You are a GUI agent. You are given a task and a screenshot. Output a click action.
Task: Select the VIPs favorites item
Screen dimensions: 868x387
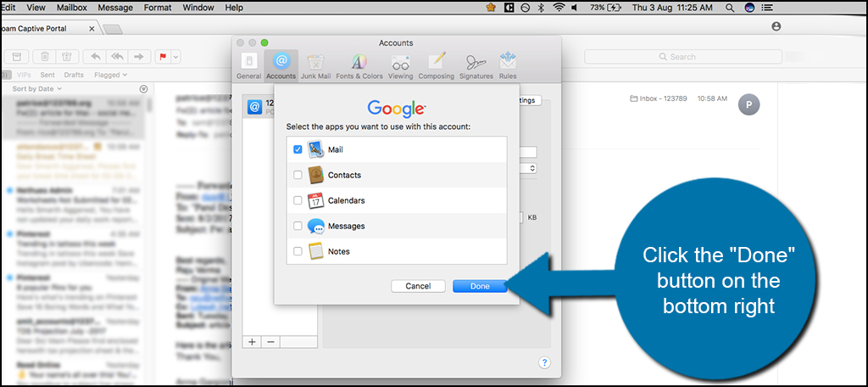[x=24, y=75]
